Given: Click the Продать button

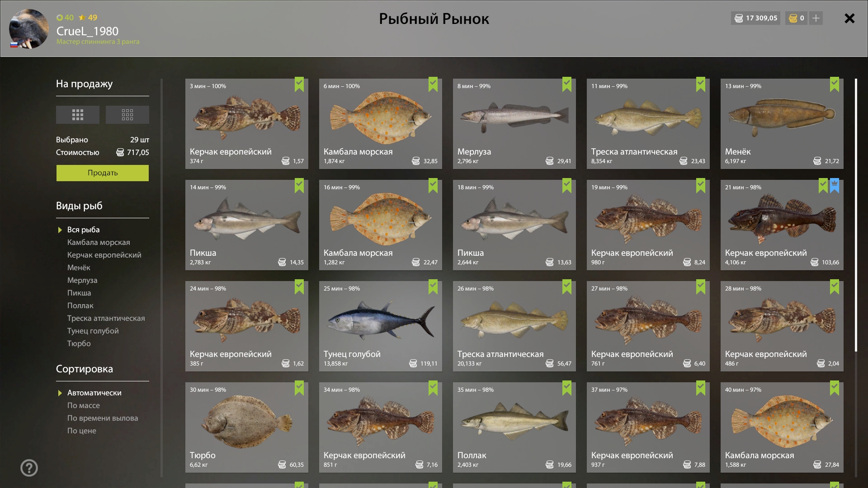Looking at the screenshot, I should point(103,173).
